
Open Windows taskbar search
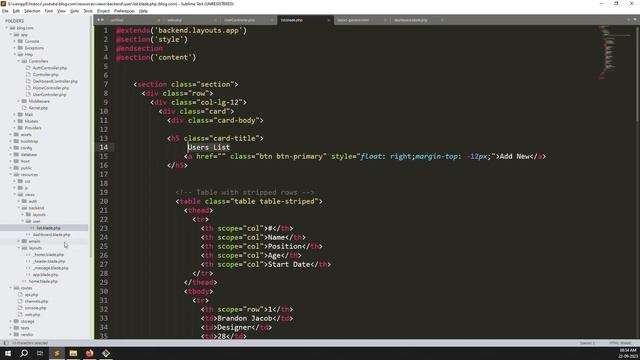point(24,353)
